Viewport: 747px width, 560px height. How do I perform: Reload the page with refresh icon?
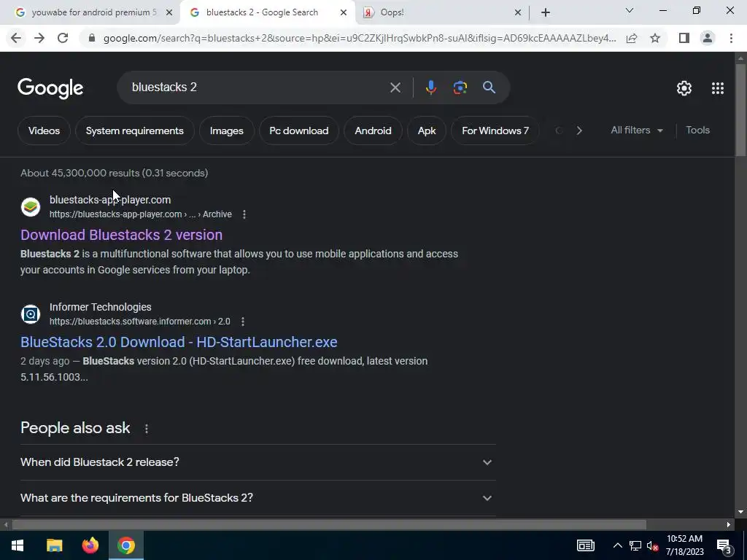point(63,38)
